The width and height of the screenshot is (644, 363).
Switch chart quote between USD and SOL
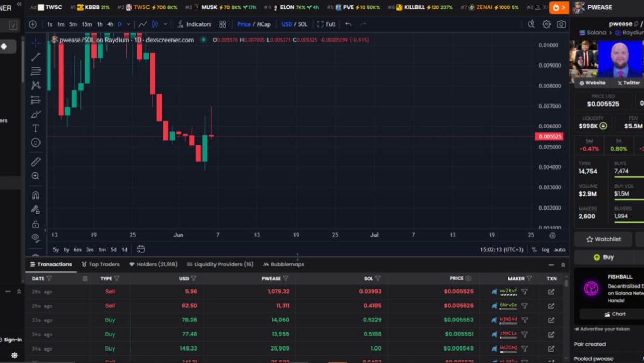tap(294, 24)
